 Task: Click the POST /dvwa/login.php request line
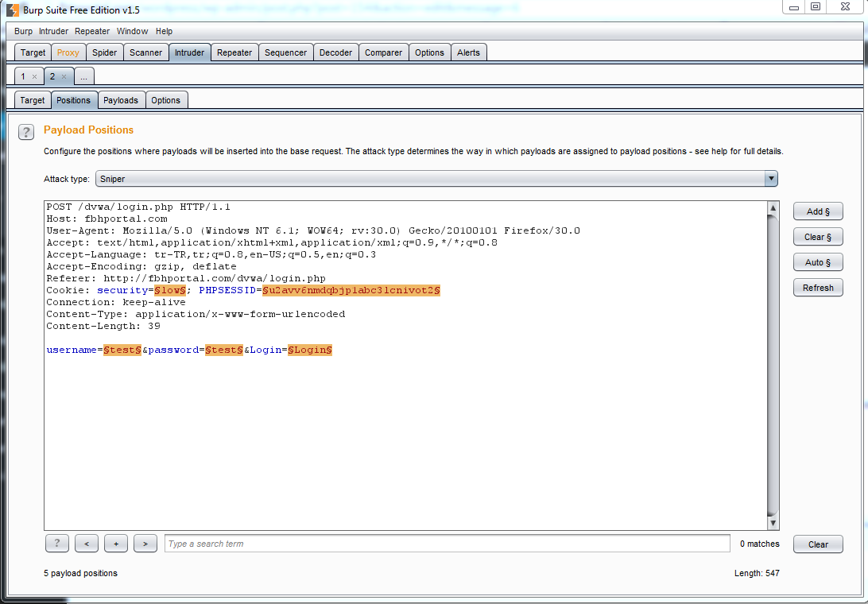point(138,207)
